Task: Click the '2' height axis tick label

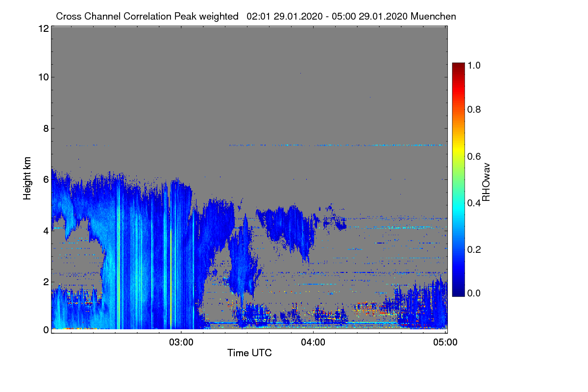Action: click(46, 282)
